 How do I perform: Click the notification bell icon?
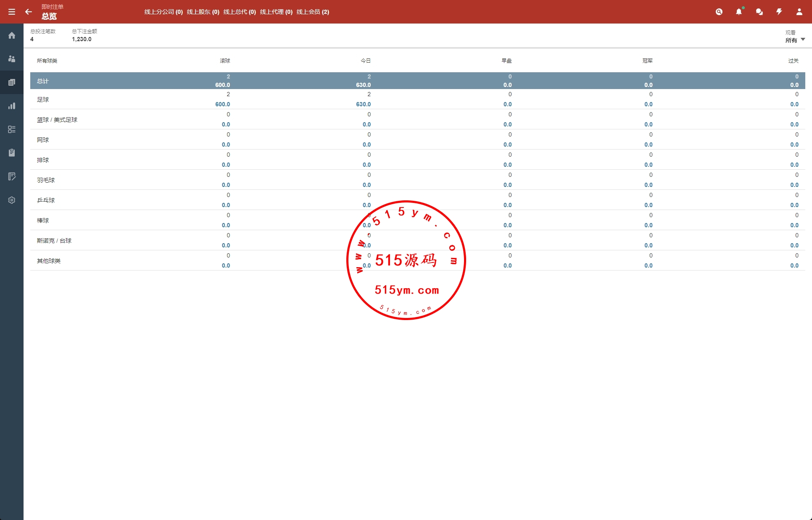[739, 12]
